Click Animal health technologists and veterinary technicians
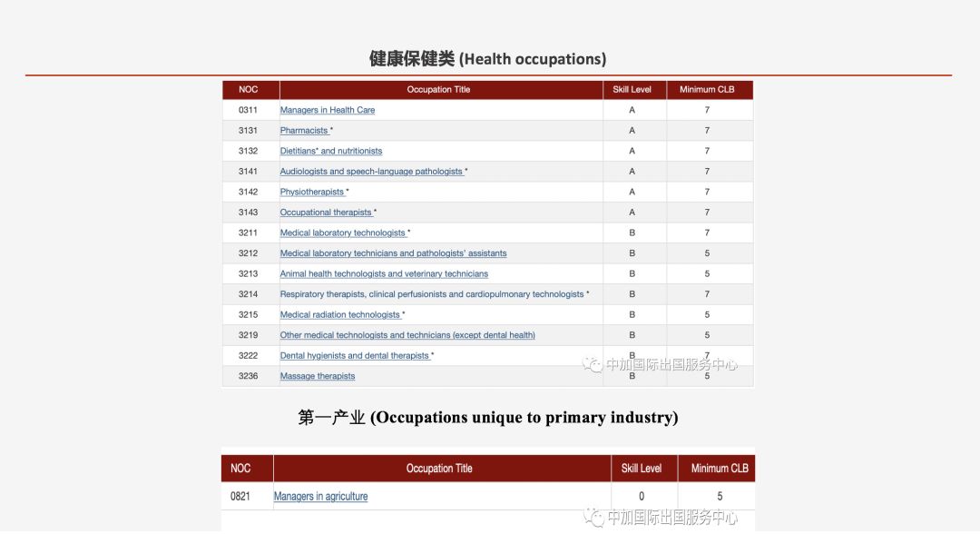The image size is (980, 534). [384, 274]
